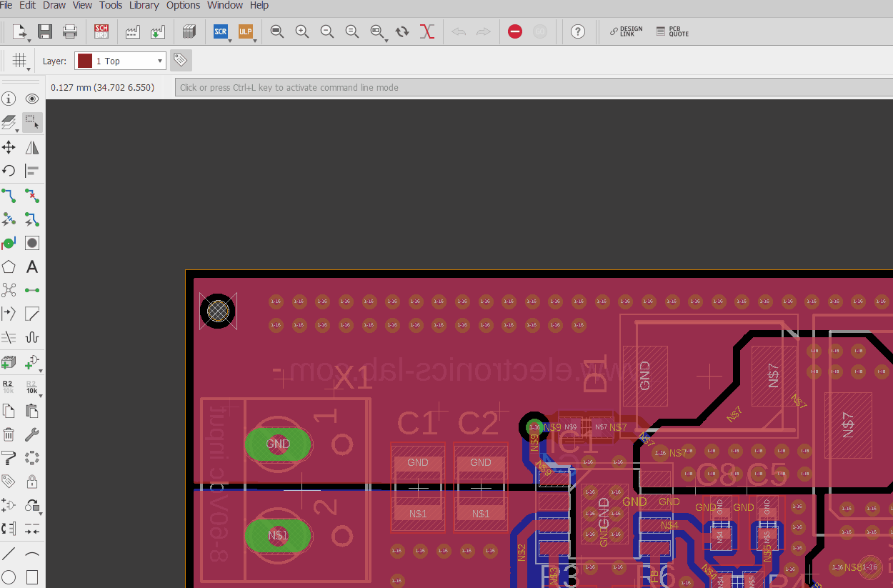
Task: Click the red Stop command icon
Action: 515,31
